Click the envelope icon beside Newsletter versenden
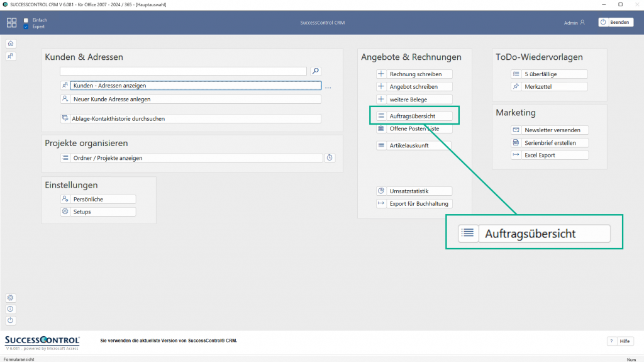 [516, 130]
